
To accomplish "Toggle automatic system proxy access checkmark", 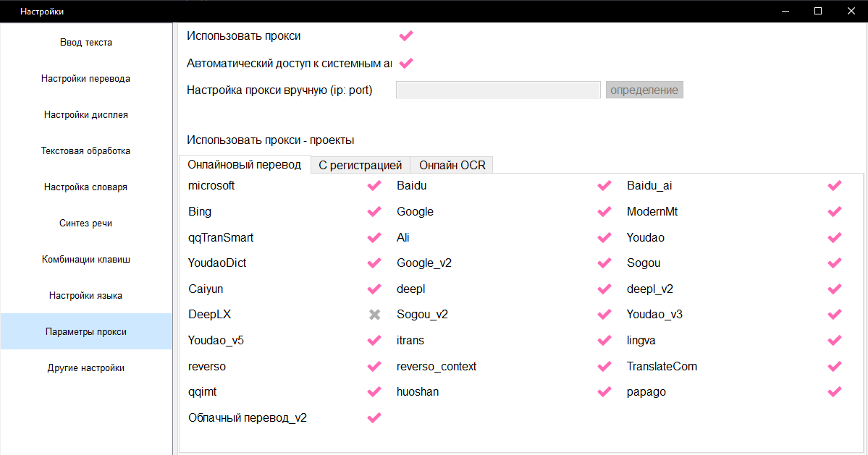I will 406,63.
